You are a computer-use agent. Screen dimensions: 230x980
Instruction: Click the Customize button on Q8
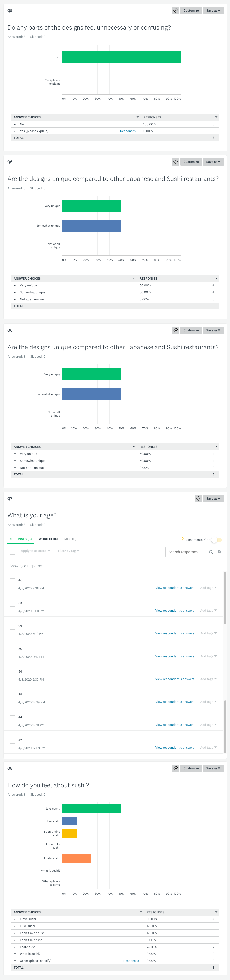[191, 768]
